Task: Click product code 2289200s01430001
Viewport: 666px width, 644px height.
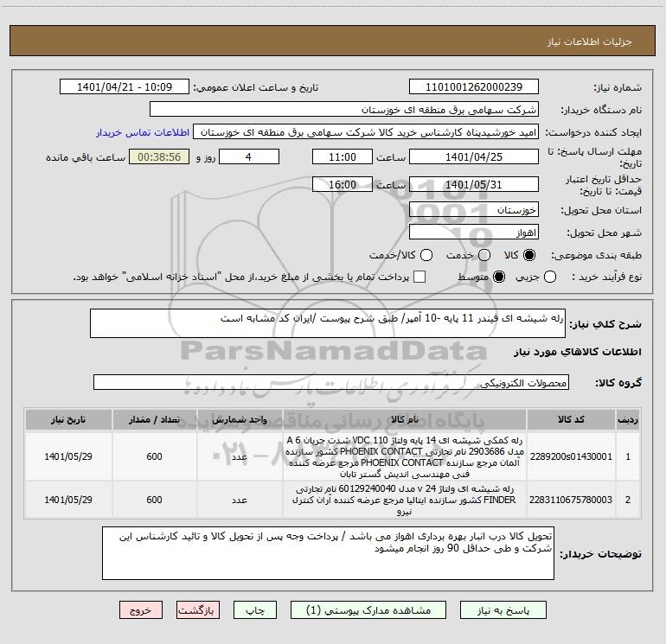Action: pos(571,456)
